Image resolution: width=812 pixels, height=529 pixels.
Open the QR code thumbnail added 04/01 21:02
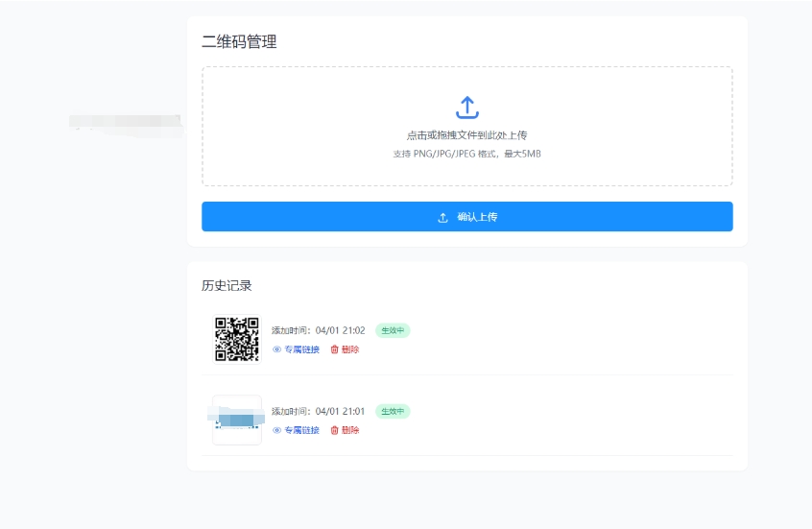tap(237, 339)
